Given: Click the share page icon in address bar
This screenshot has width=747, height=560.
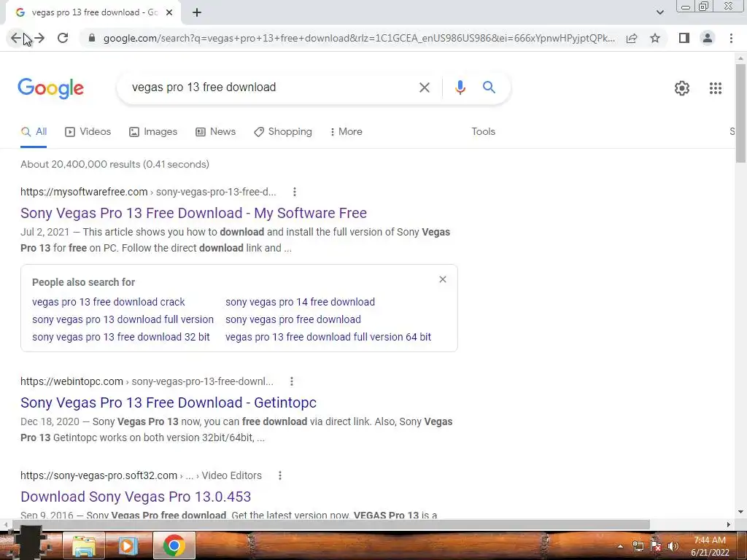Looking at the screenshot, I should click(632, 38).
